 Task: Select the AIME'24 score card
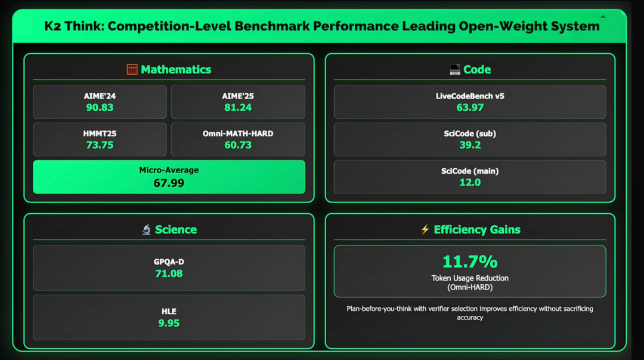coord(100,102)
